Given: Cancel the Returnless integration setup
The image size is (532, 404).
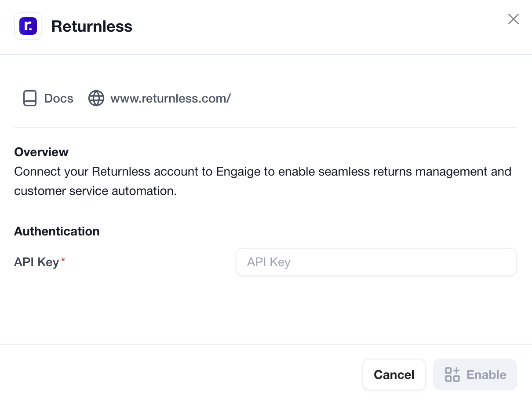Looking at the screenshot, I should point(394,375).
